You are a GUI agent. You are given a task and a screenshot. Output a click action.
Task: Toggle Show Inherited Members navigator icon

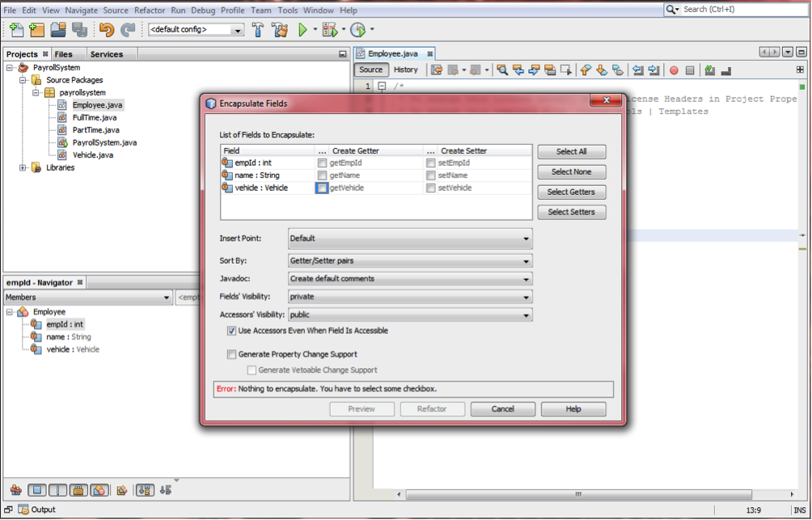tap(16, 490)
